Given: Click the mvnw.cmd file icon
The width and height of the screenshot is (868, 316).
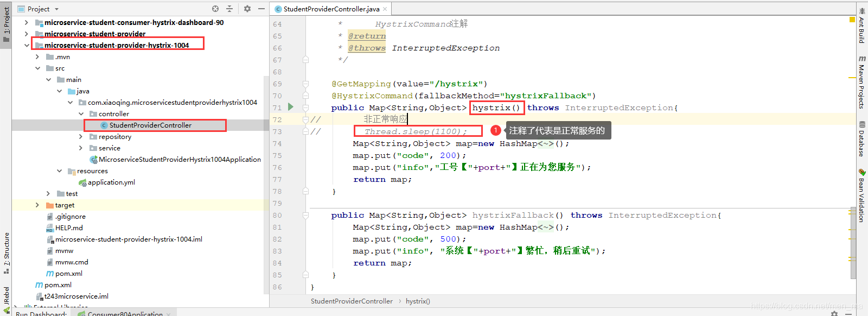Looking at the screenshot, I should (50, 262).
